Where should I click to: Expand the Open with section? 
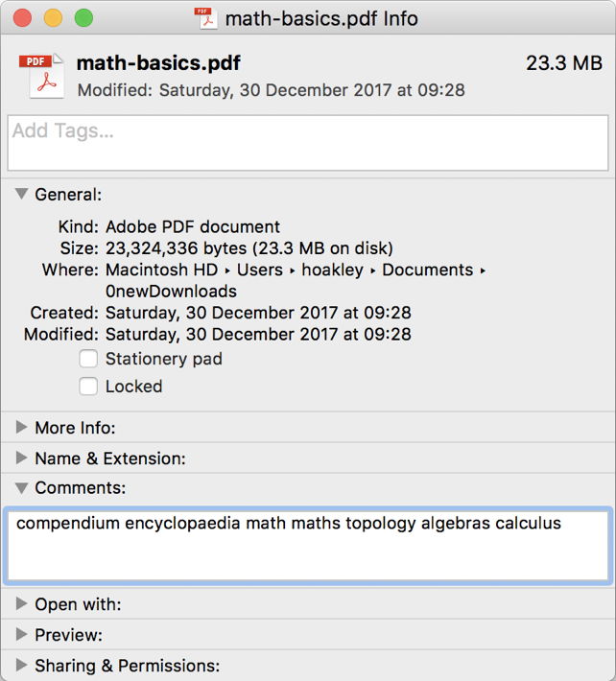click(21, 604)
